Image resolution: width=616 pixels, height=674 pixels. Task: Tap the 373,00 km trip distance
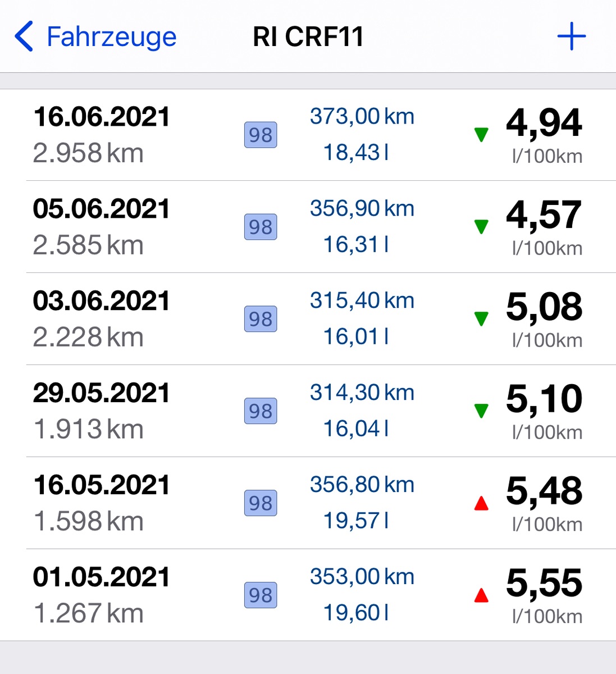[362, 117]
